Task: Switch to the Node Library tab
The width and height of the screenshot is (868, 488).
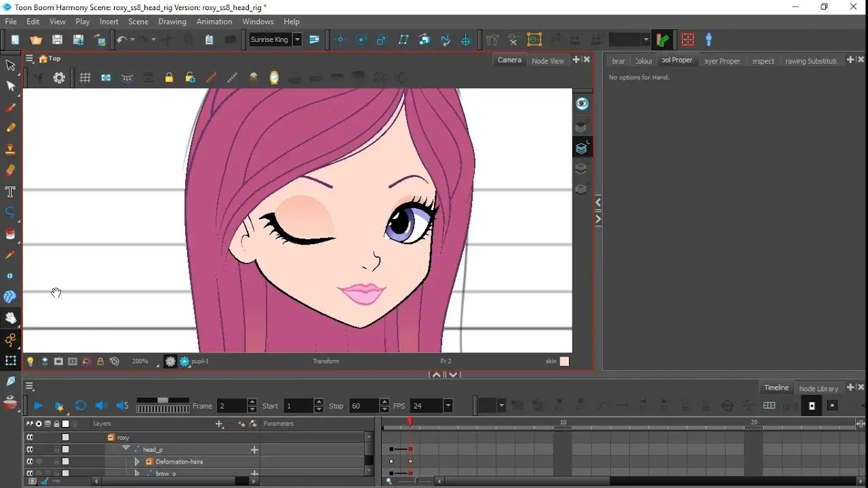Action: 818,388
